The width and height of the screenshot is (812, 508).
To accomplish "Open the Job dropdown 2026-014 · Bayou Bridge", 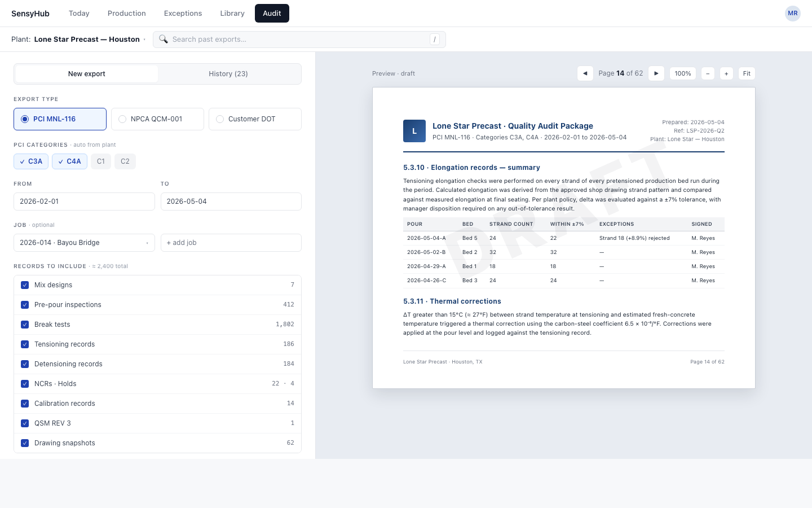I will click(x=84, y=243).
